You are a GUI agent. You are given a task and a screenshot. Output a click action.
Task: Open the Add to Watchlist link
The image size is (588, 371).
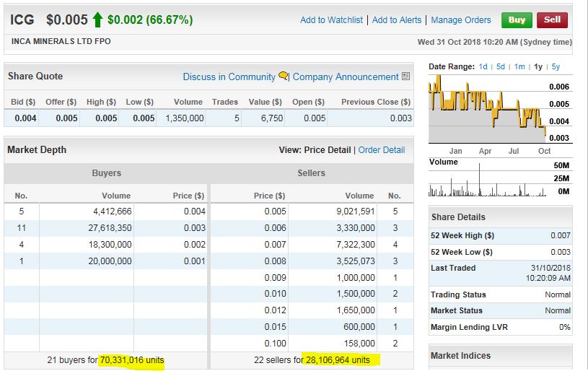[x=331, y=20]
